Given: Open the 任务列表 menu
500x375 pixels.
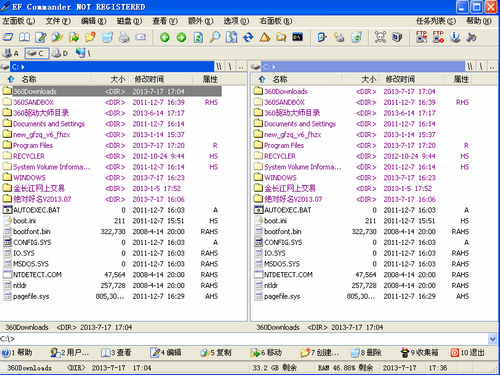Looking at the screenshot, I should click(x=436, y=21).
